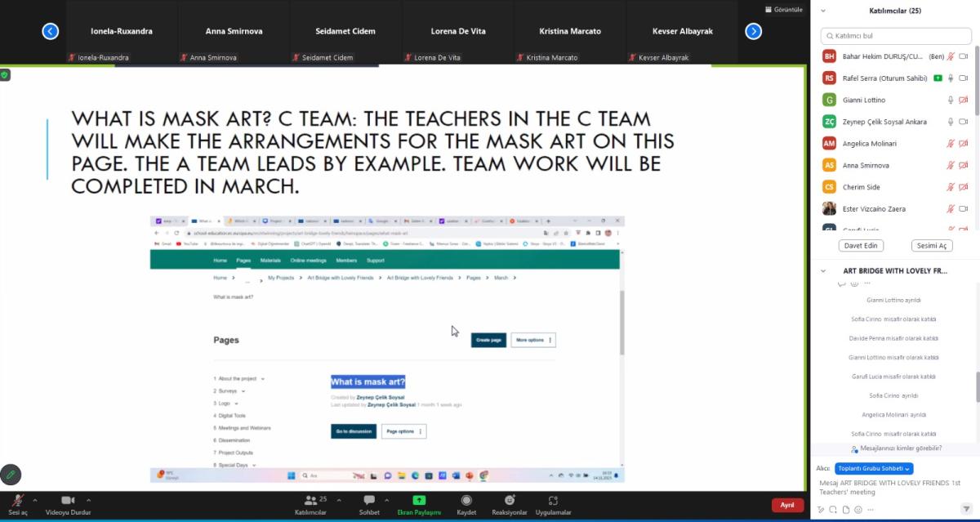Screen dimensions: 980x522
Task: Open the Toplantı Grubu Sohbeti recipient dropdown
Action: pos(874,468)
